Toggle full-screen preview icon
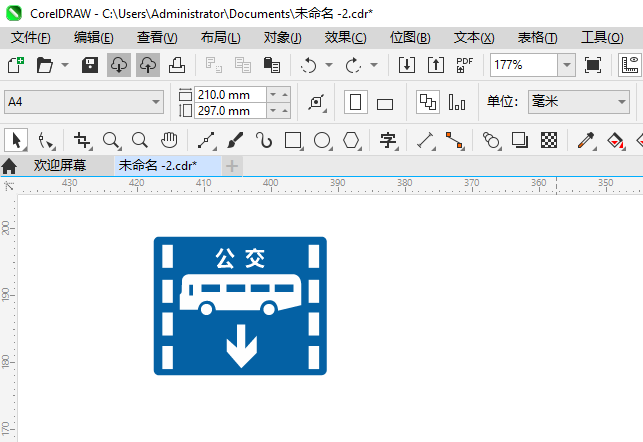 pyautogui.click(x=593, y=65)
